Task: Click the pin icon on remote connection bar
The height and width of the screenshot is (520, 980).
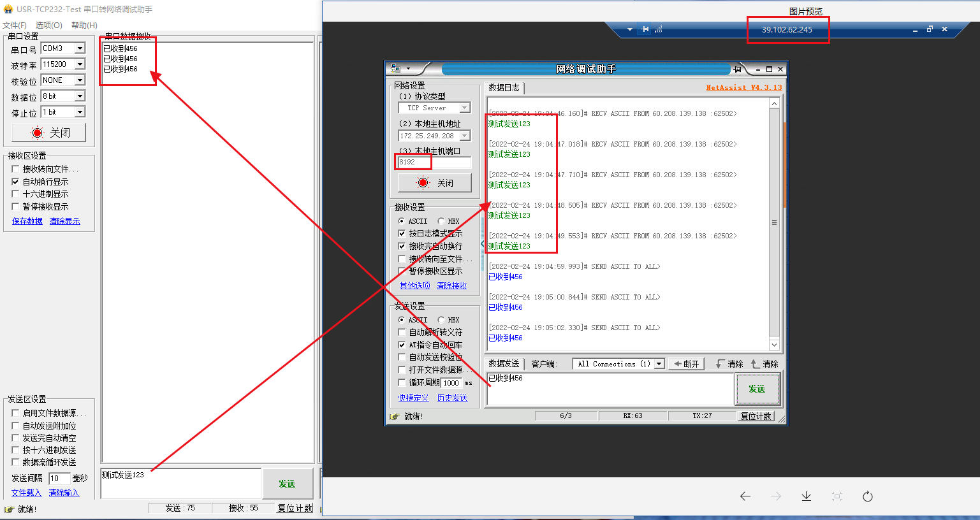Action: point(645,29)
